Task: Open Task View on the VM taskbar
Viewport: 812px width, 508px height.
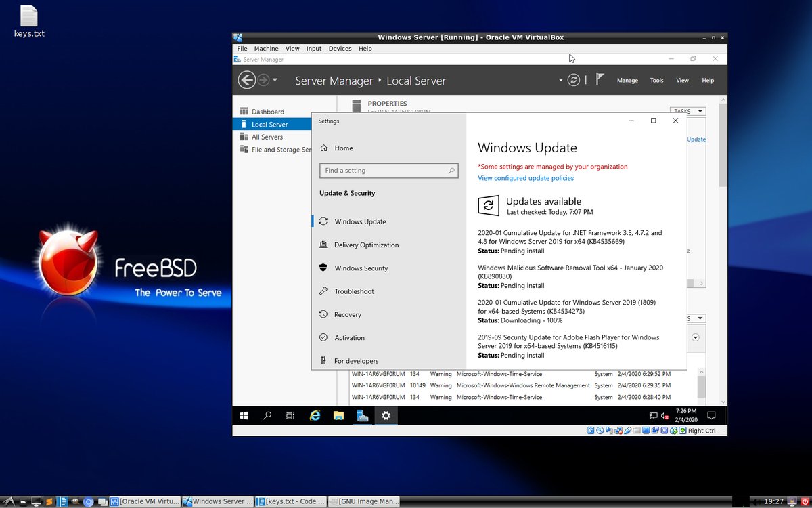Action: 290,416
